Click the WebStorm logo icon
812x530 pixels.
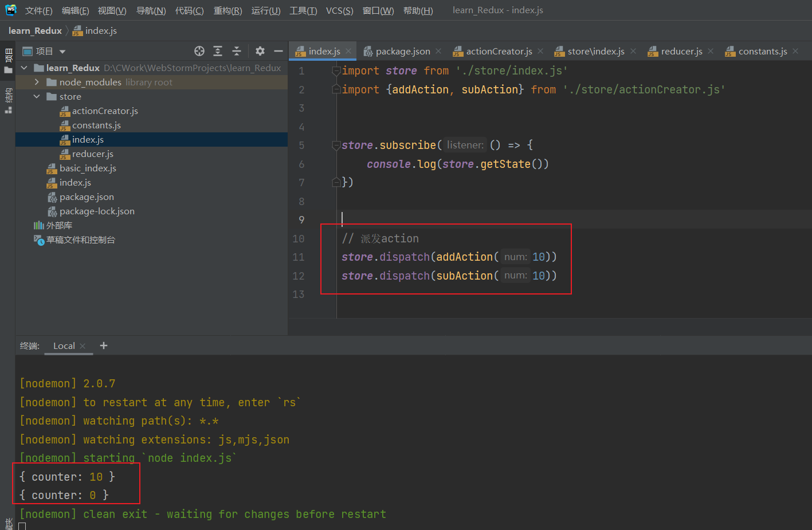(x=11, y=10)
